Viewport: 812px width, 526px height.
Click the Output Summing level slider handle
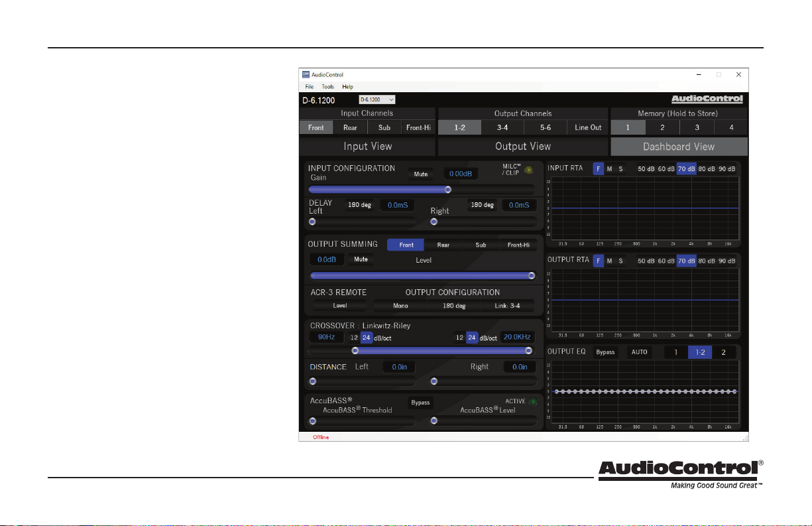pos(532,275)
